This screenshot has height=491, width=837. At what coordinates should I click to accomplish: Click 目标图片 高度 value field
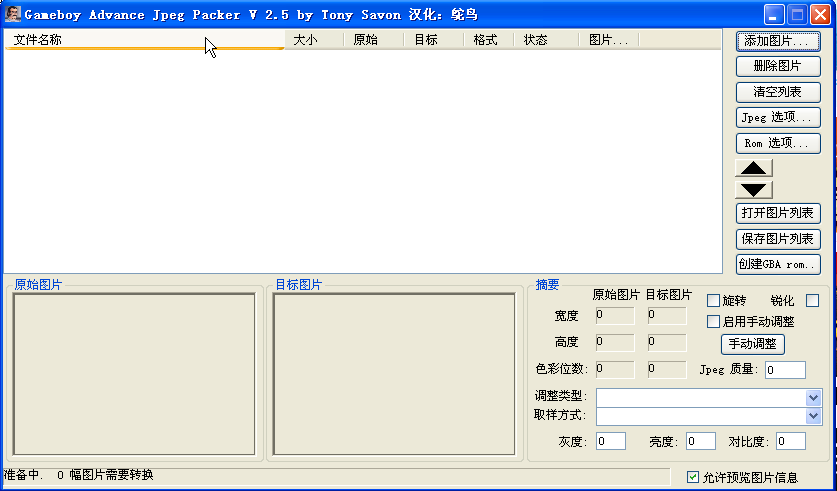click(667, 343)
